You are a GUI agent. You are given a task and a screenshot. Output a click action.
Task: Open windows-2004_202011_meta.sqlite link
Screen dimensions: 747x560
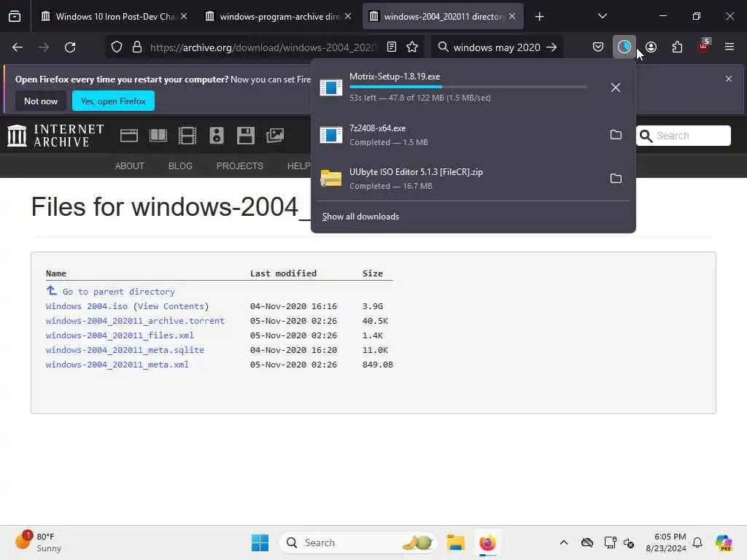(125, 350)
